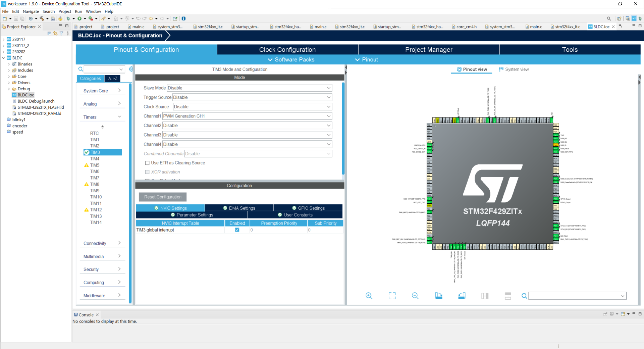Click the pin search input field

point(577,296)
